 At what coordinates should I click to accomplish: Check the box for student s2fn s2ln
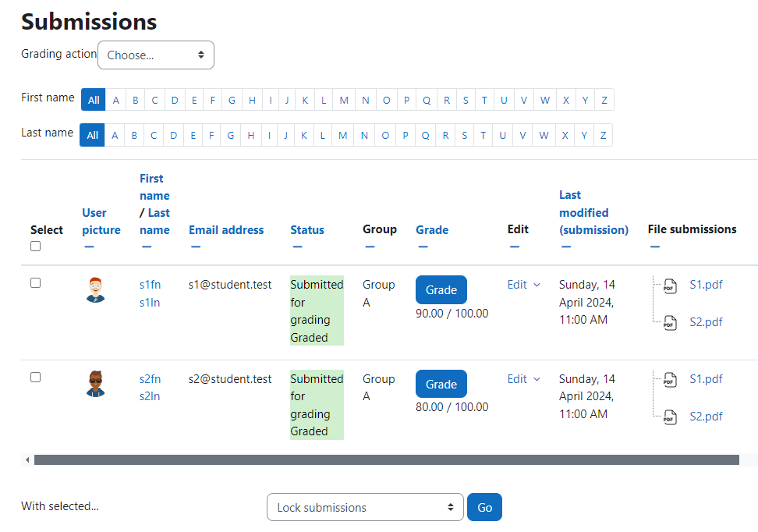coord(35,378)
